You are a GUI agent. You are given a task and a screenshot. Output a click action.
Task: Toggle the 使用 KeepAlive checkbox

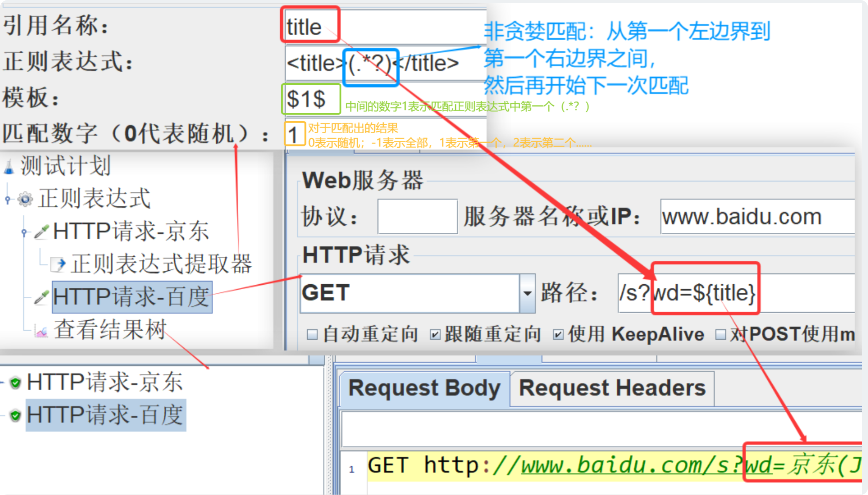[x=558, y=334]
